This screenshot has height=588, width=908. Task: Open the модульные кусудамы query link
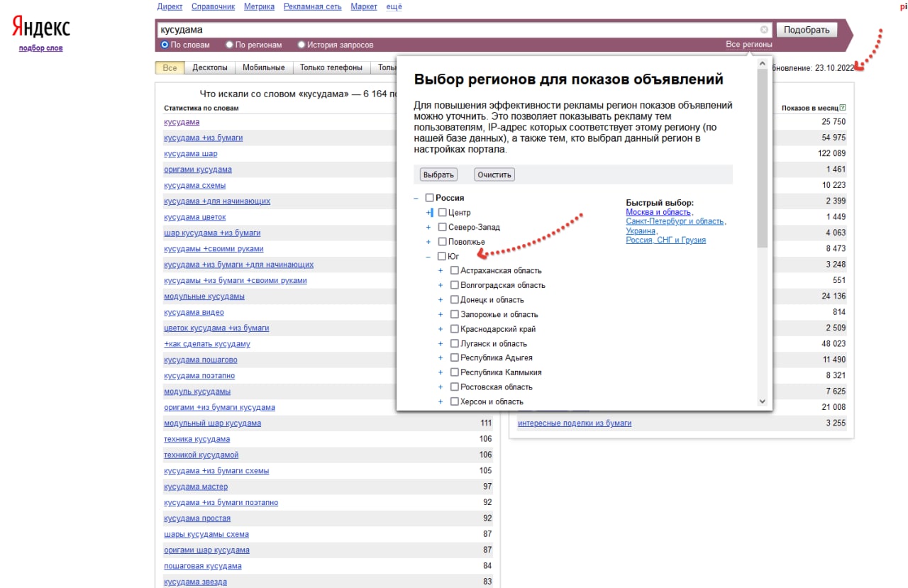[x=204, y=296]
